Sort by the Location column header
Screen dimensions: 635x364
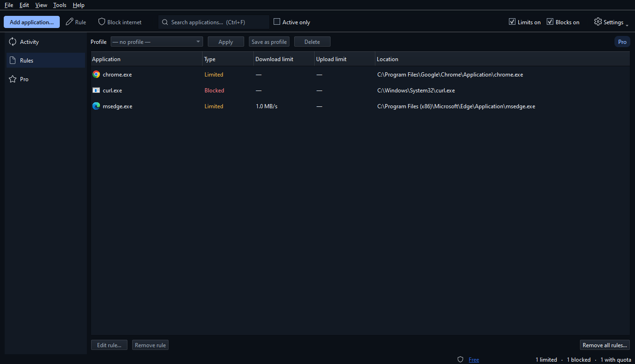[503, 59]
